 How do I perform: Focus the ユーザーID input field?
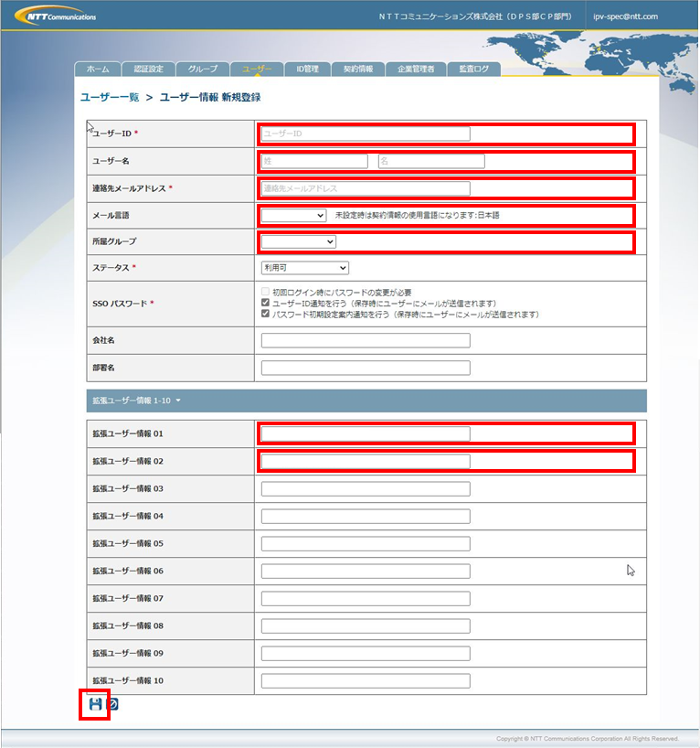point(366,134)
